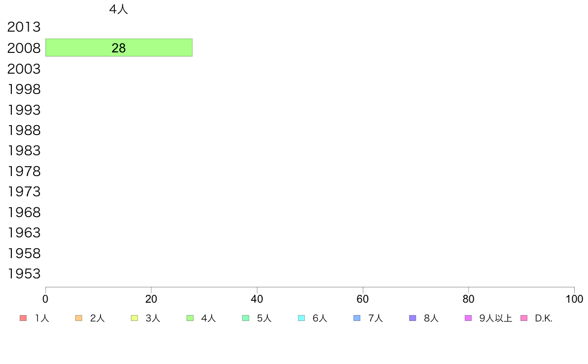
Task: Click the pink D.K. legend swatch
Action: (x=524, y=318)
